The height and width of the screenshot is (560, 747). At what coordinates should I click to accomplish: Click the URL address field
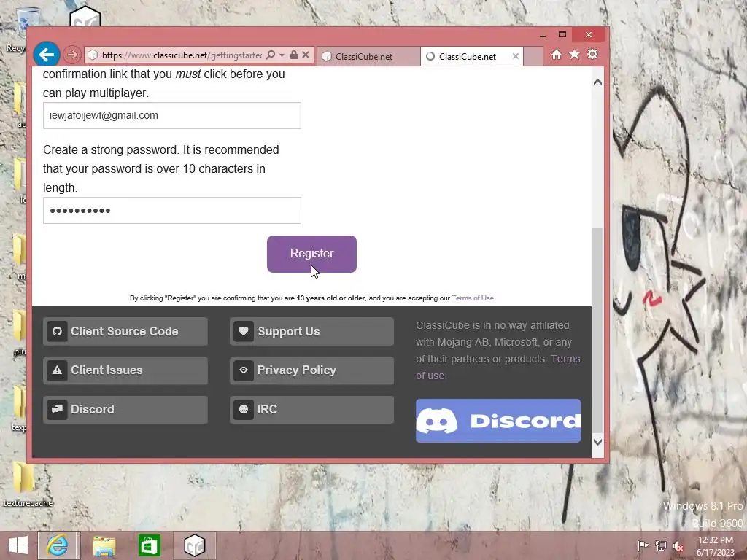tap(181, 55)
